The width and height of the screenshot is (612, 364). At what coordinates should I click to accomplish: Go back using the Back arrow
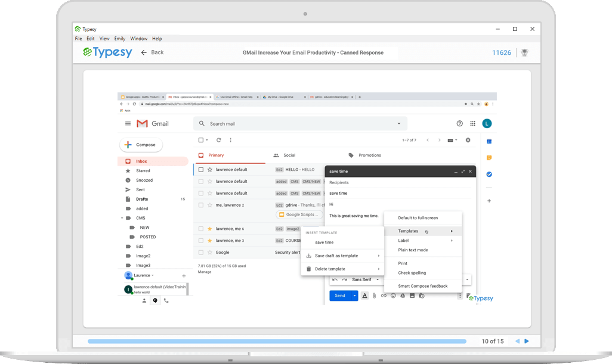pyautogui.click(x=152, y=52)
